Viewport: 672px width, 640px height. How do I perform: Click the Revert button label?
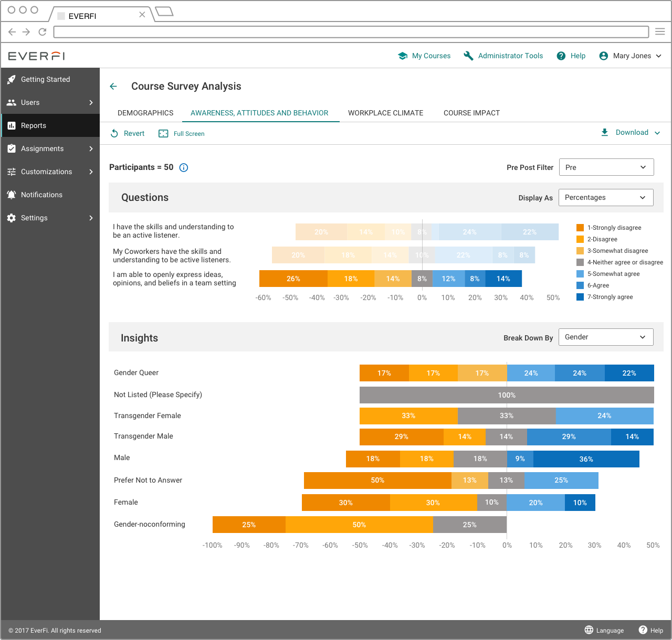tap(134, 134)
